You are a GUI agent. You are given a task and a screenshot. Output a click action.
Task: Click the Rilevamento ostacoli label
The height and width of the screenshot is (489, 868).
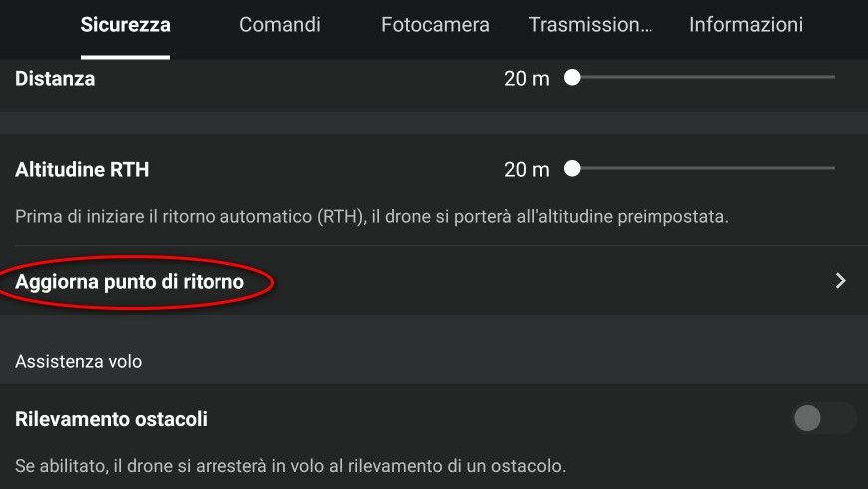(x=111, y=420)
